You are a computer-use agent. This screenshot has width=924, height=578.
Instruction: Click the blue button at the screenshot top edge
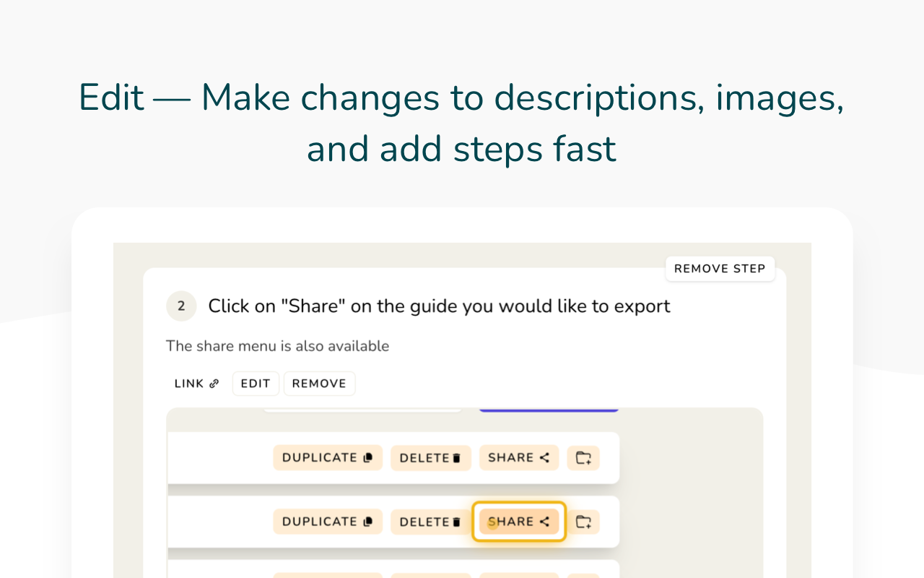[x=548, y=408]
